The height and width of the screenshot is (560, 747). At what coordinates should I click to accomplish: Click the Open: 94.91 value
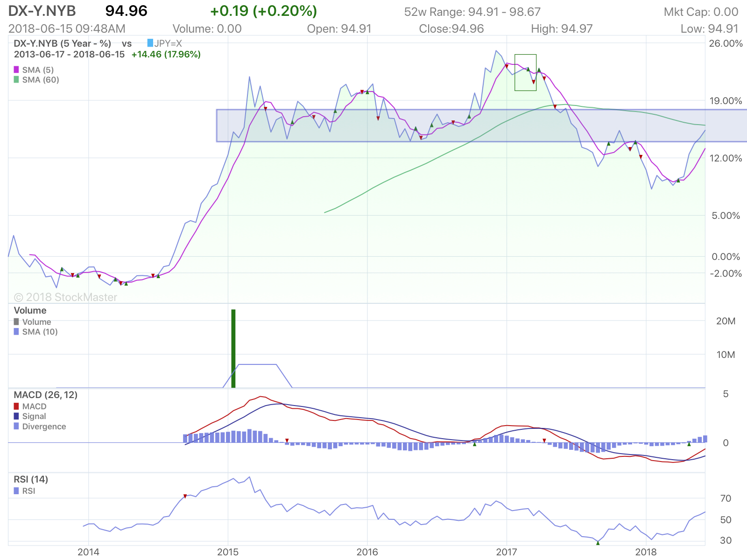(x=339, y=28)
